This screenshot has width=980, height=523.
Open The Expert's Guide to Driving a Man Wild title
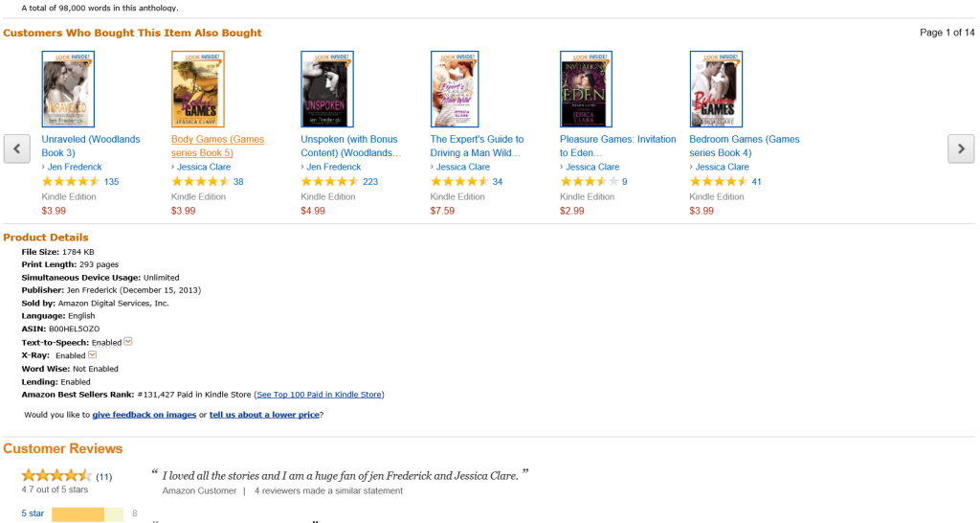[x=477, y=146]
